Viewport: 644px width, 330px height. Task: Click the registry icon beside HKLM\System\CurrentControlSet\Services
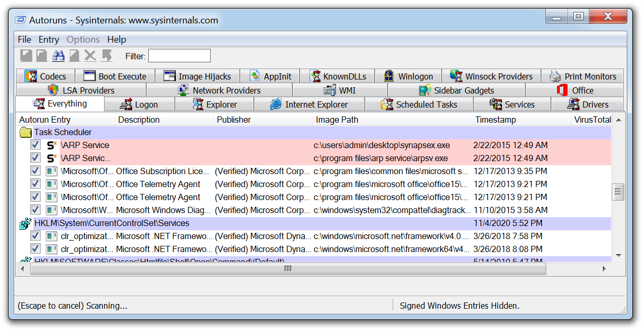click(x=25, y=223)
